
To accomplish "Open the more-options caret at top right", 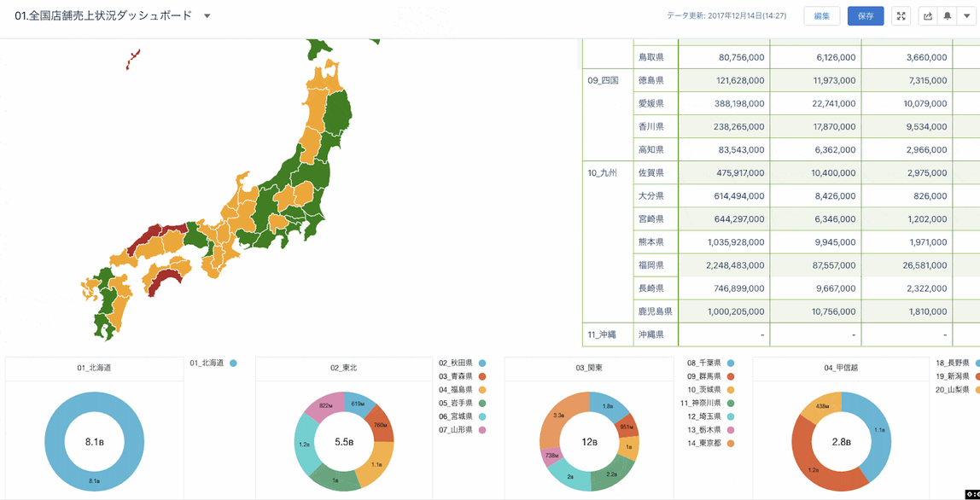I will click(967, 16).
